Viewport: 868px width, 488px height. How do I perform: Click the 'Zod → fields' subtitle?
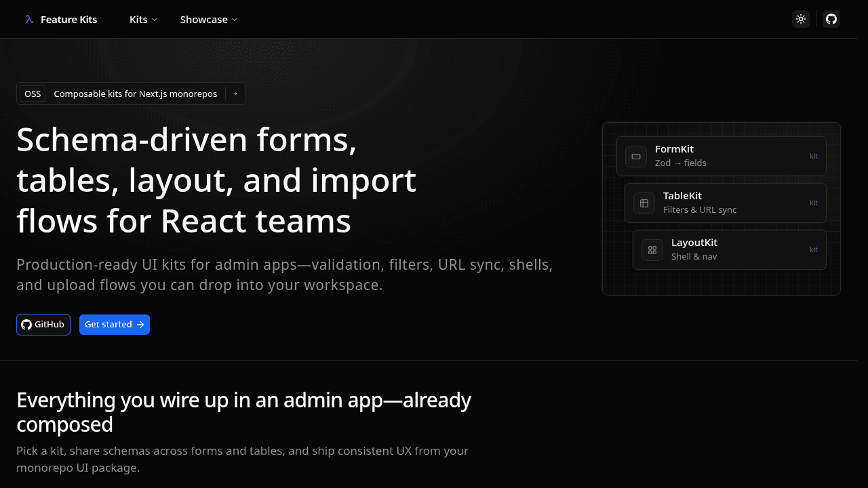pyautogui.click(x=681, y=163)
